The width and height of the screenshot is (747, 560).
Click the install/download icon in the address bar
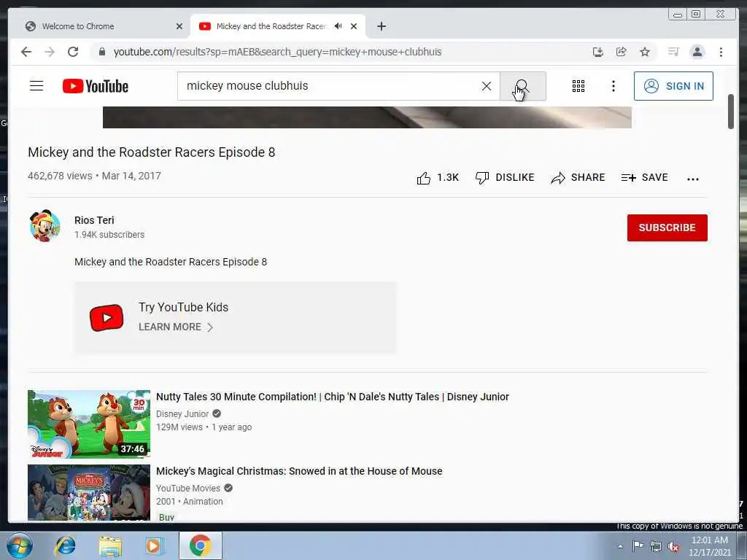coord(598,52)
